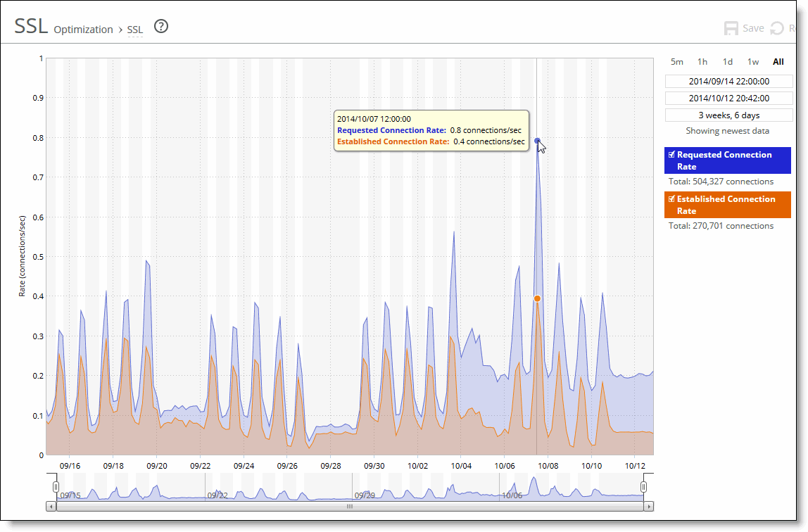The width and height of the screenshot is (808, 532).
Task: Click the left range handle on the navigator
Action: 56,487
